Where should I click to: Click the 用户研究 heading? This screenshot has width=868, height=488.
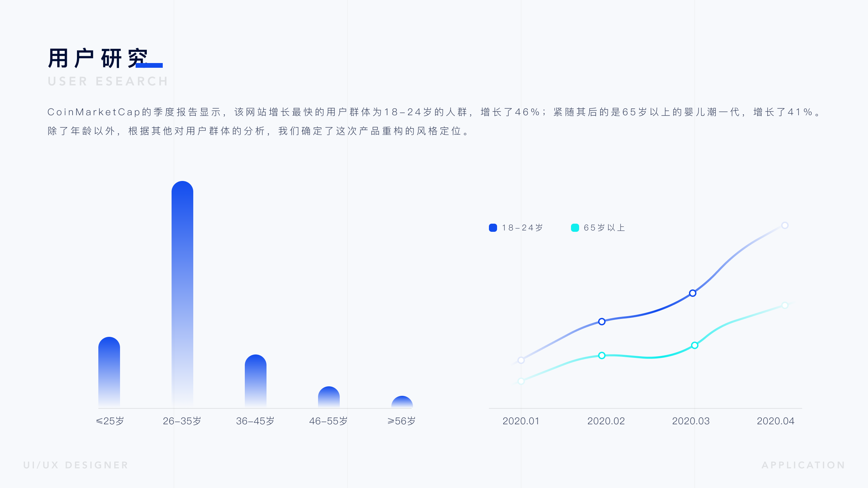point(98,58)
